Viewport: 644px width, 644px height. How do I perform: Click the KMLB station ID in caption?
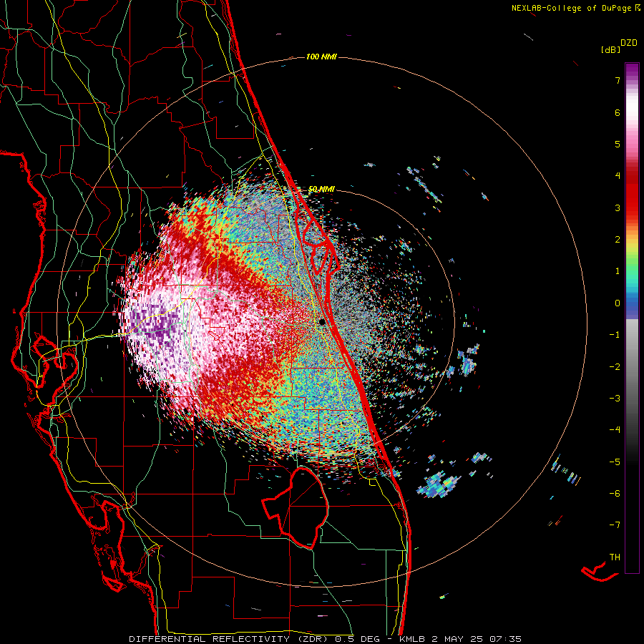pos(413,639)
